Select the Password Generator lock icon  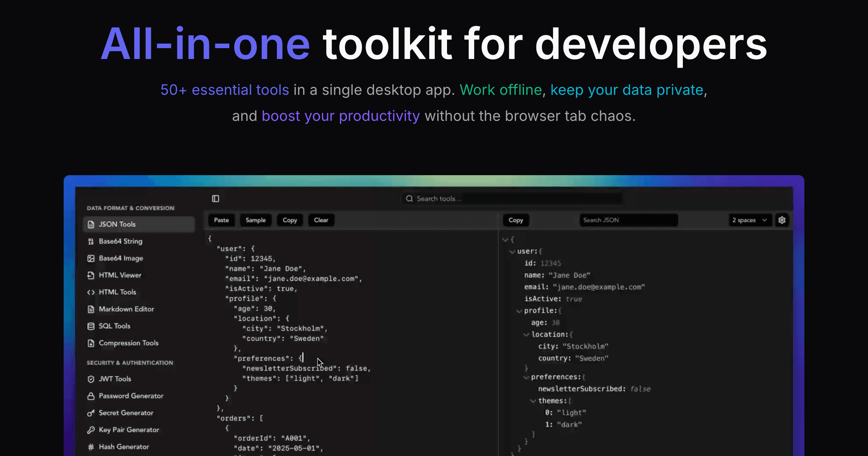pos(91,396)
